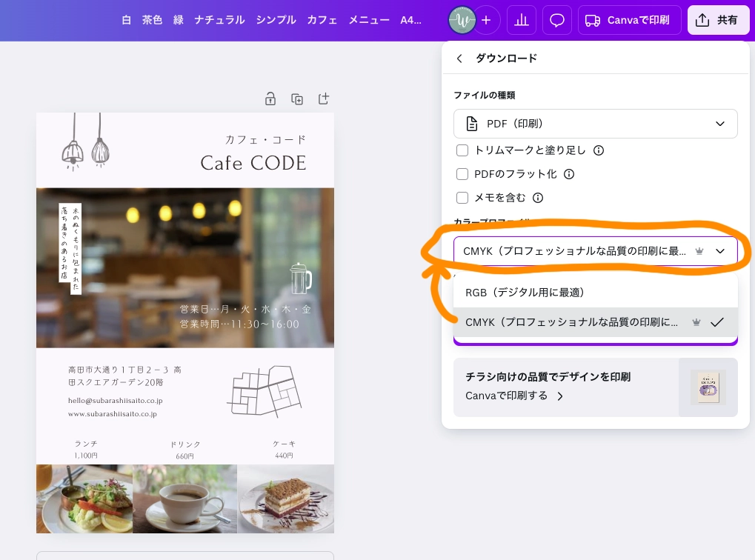Click the flyer print preview thumbnail
755x560 pixels.
tap(708, 387)
